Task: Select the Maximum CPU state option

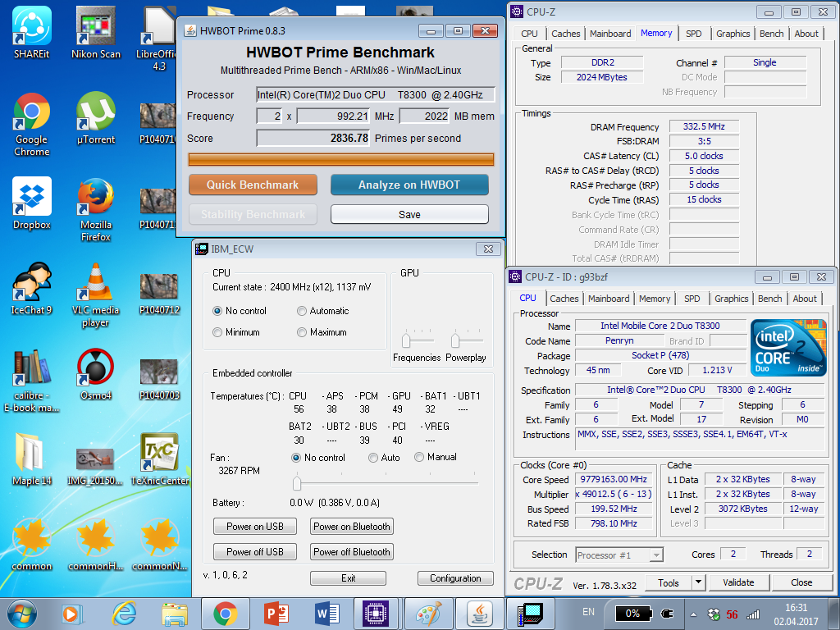Action: (302, 332)
